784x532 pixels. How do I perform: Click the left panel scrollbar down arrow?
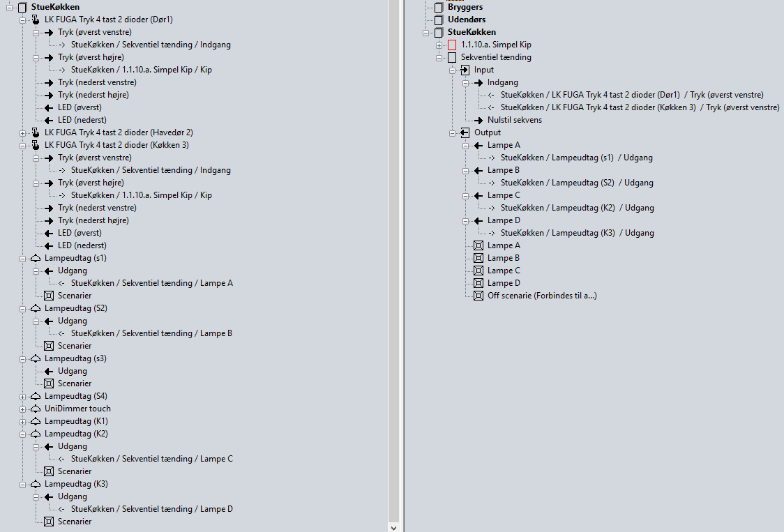tap(393, 527)
